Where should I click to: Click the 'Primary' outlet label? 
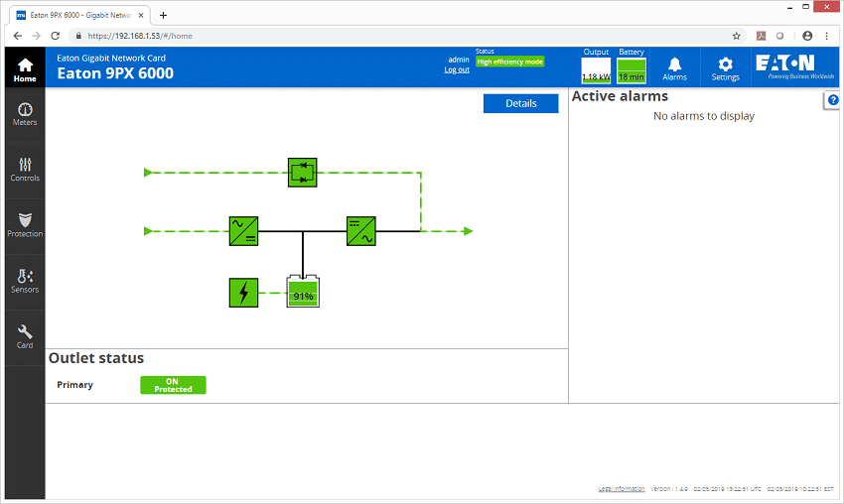[x=74, y=385]
